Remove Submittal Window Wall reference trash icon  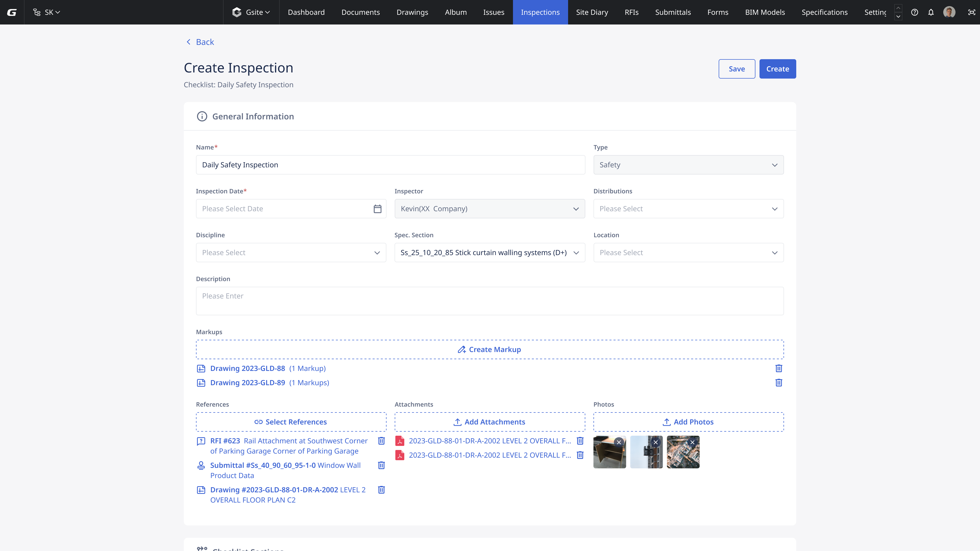pyautogui.click(x=381, y=465)
